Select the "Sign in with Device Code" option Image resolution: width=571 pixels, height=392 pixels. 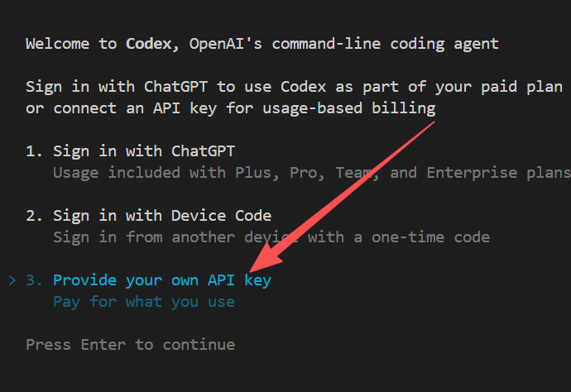161,216
